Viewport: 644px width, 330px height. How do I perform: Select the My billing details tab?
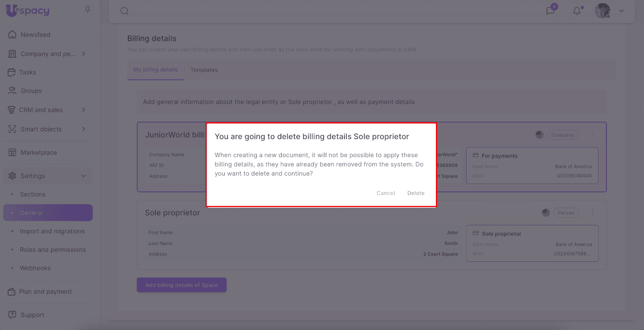[155, 70]
